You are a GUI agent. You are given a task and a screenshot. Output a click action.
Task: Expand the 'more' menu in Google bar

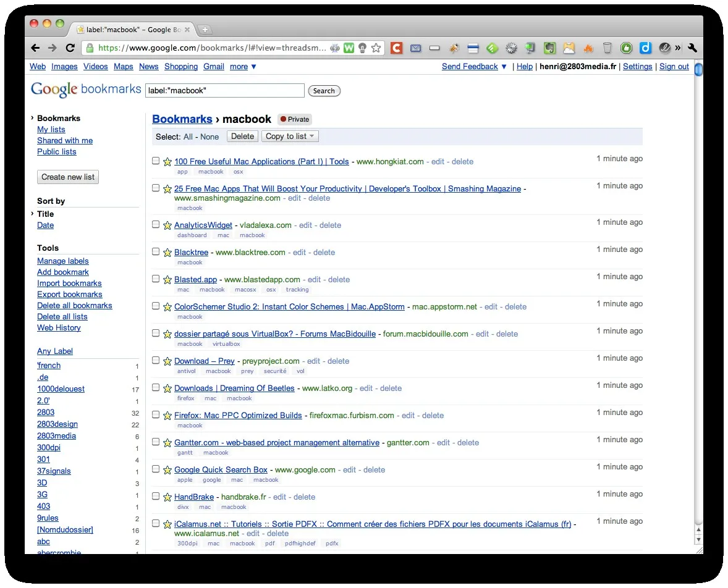pos(243,66)
